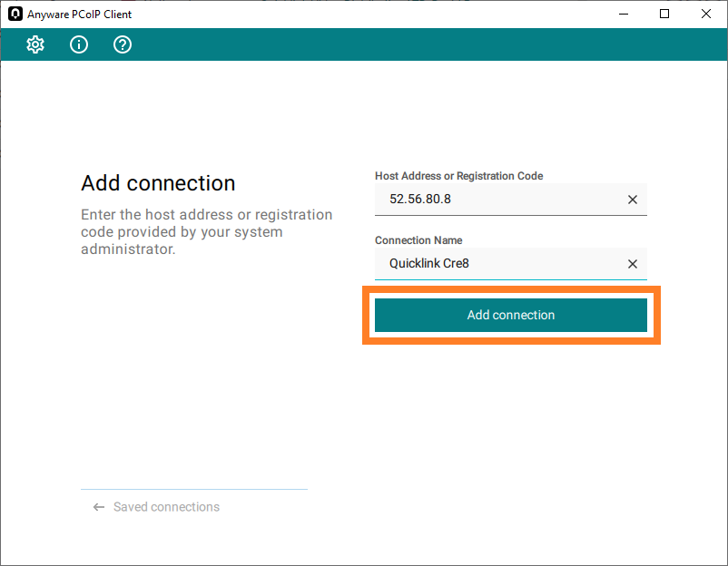The image size is (728, 566).
Task: Click the back arrow beside Saved connections
Action: 98,507
